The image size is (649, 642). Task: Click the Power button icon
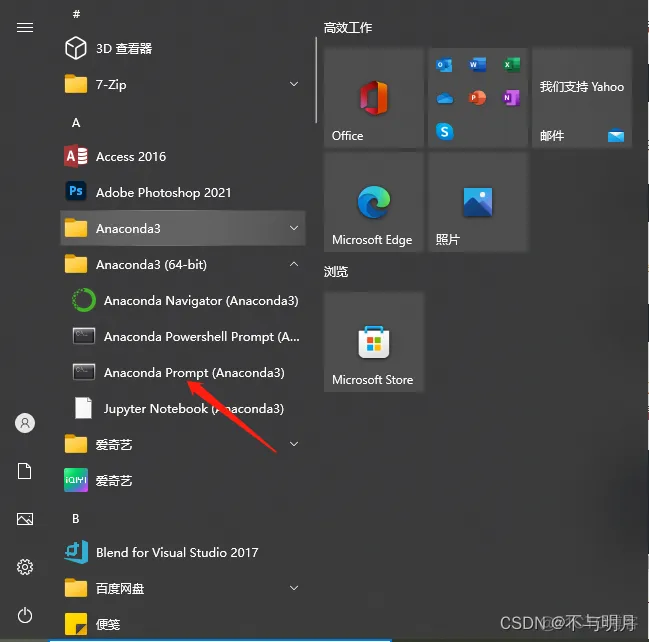pos(25,615)
